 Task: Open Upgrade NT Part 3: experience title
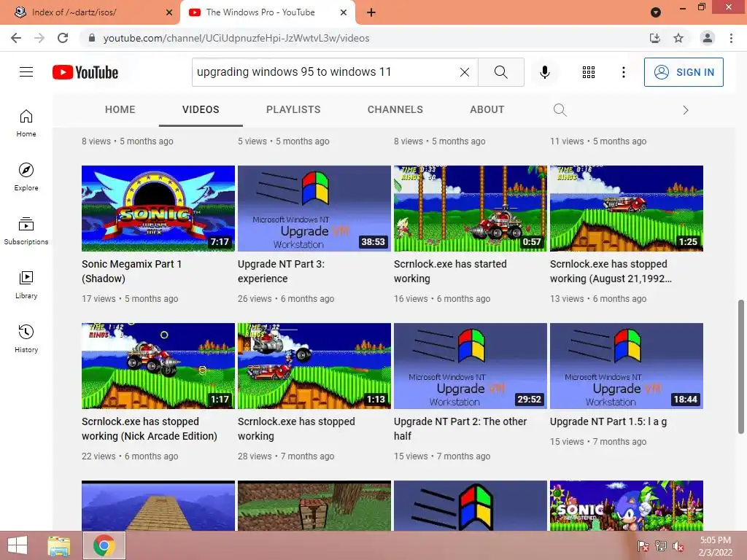(x=281, y=271)
